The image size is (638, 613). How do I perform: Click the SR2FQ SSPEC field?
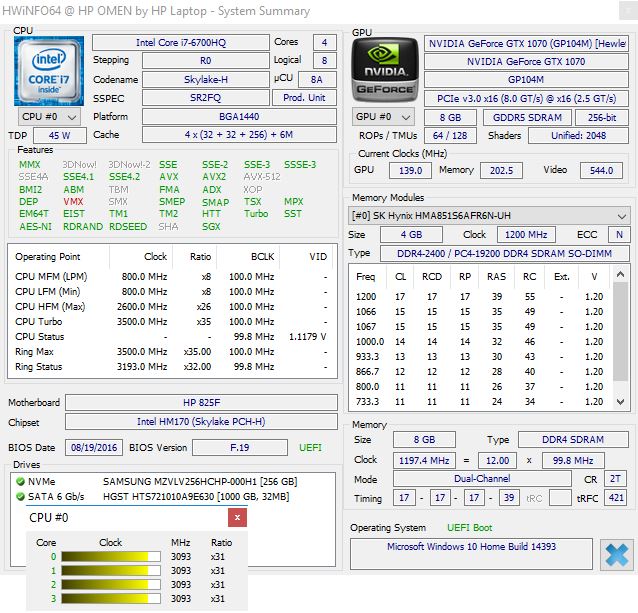coord(205,98)
